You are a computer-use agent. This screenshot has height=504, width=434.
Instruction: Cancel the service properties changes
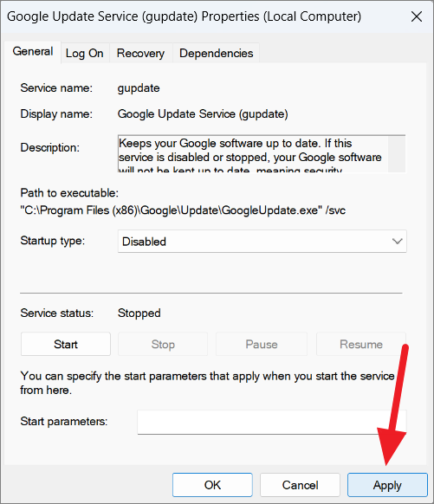[300, 485]
